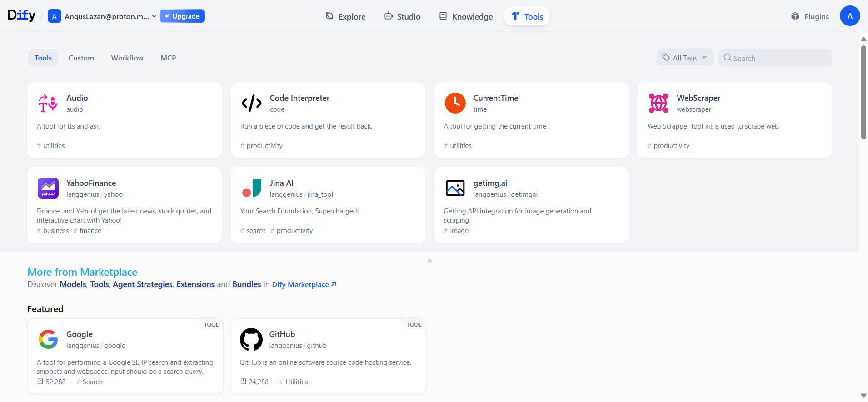Expand the All Tags dropdown
Screen dimensions: 868x402
point(685,58)
